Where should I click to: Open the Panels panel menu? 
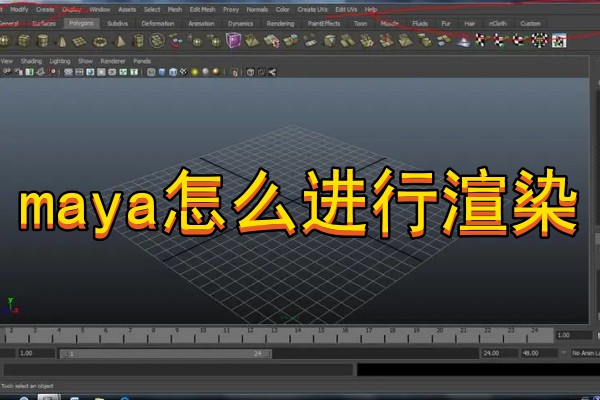pyautogui.click(x=142, y=61)
